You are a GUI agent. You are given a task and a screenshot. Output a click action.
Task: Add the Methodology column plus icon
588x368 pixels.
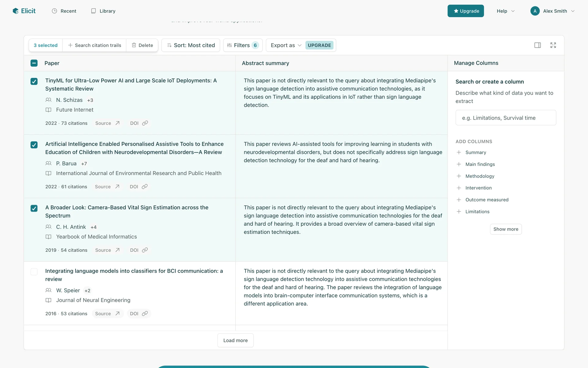(459, 176)
